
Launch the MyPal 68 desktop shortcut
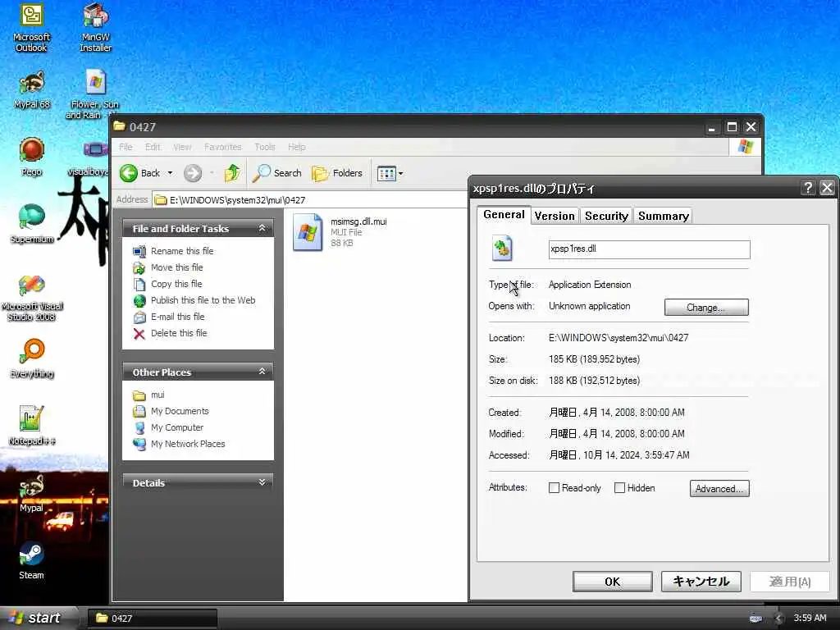32,89
